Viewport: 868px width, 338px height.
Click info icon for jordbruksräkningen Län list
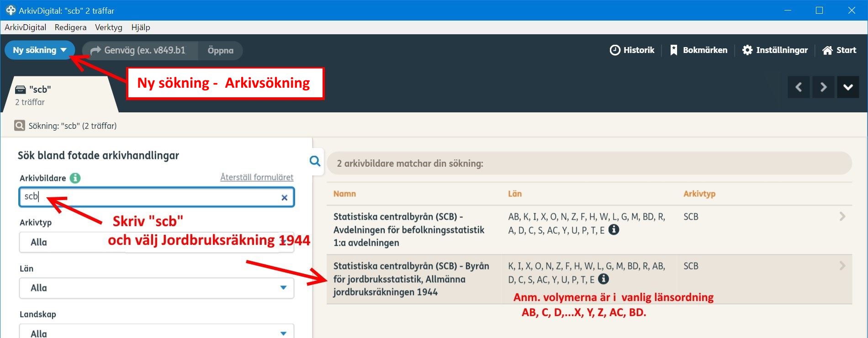click(x=603, y=279)
